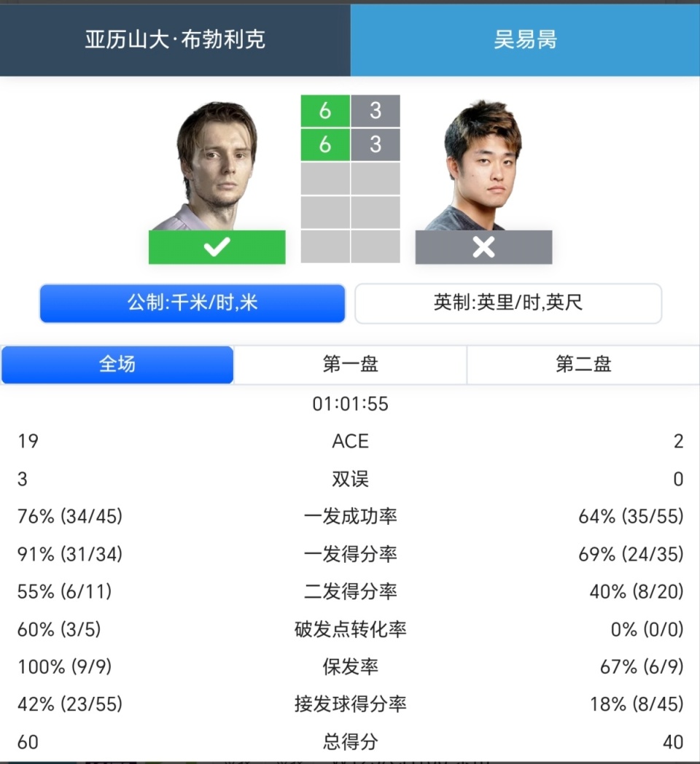Click the gray score cell showing 3
The image size is (700, 764).
tap(376, 111)
